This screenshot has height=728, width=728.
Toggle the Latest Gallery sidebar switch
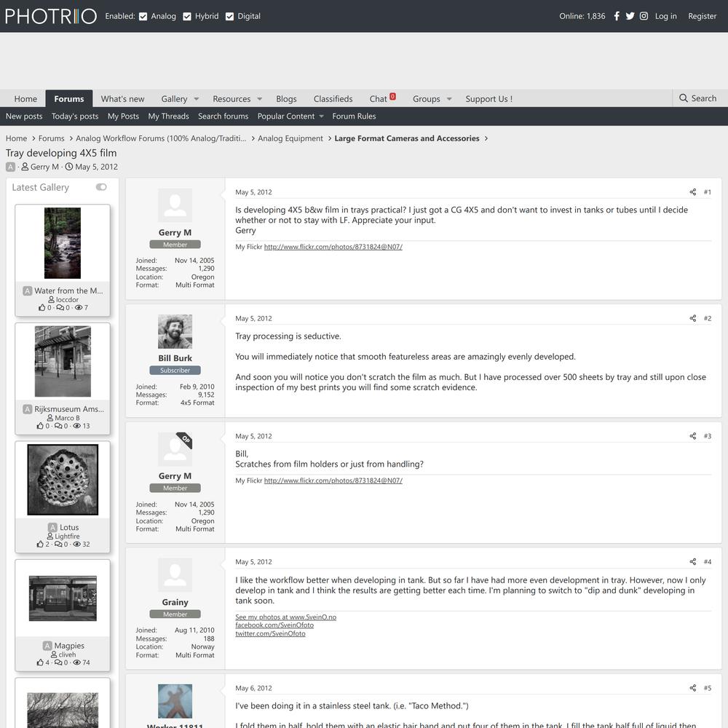(x=101, y=187)
